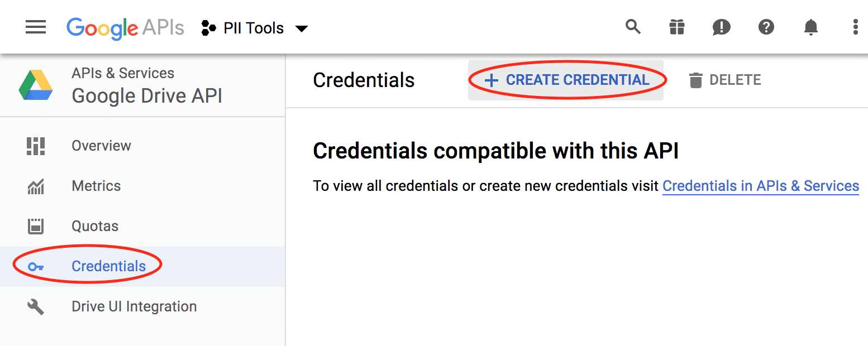Viewport: 868px width, 346px height.
Task: Open the gift free trial icon
Action: 677,27
